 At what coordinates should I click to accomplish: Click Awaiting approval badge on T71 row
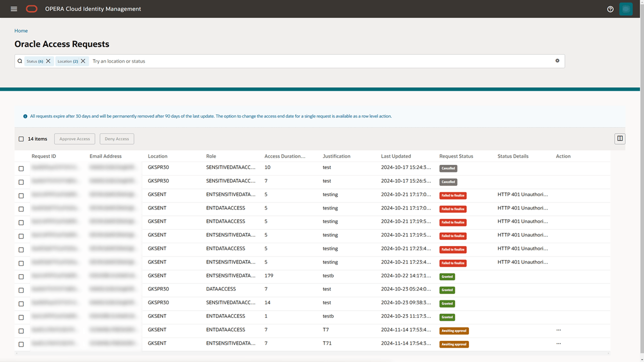[x=454, y=344]
